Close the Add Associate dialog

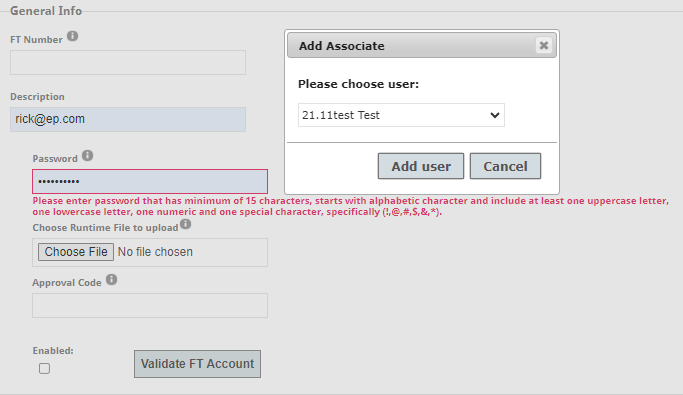click(x=544, y=45)
